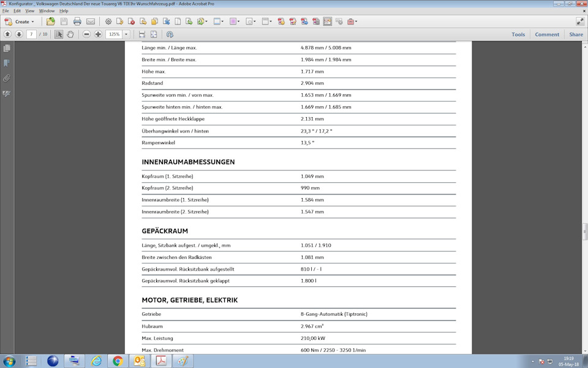
Task: Open the Comment pane
Action: [x=547, y=34]
